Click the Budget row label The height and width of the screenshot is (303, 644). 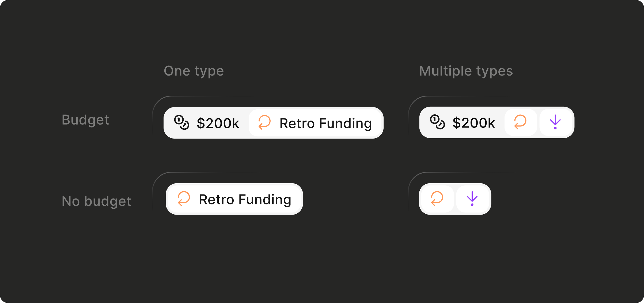85,120
